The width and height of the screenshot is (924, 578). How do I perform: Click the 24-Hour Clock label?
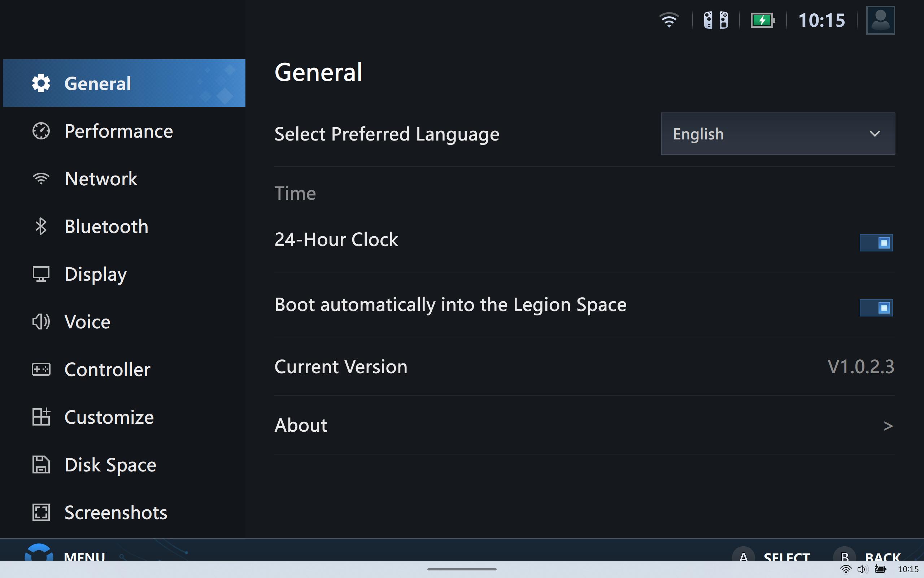tap(336, 240)
